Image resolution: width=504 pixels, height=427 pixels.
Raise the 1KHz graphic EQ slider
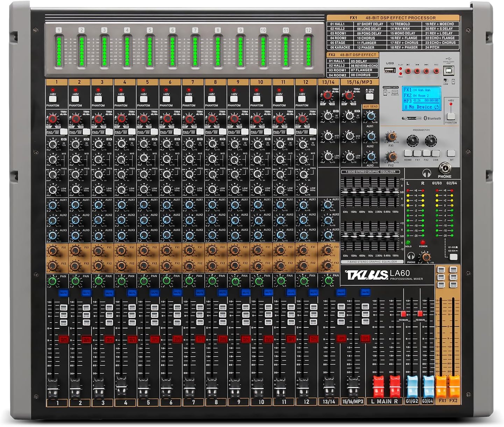click(x=370, y=191)
